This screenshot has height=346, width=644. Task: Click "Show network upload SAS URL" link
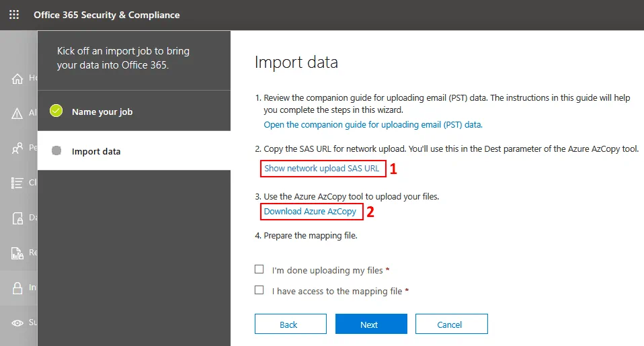tap(322, 169)
